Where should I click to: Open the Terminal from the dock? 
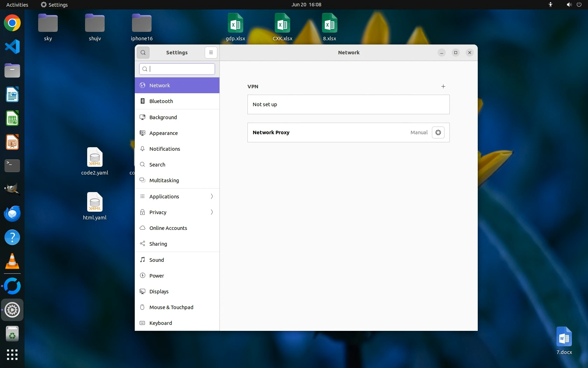tap(12, 166)
